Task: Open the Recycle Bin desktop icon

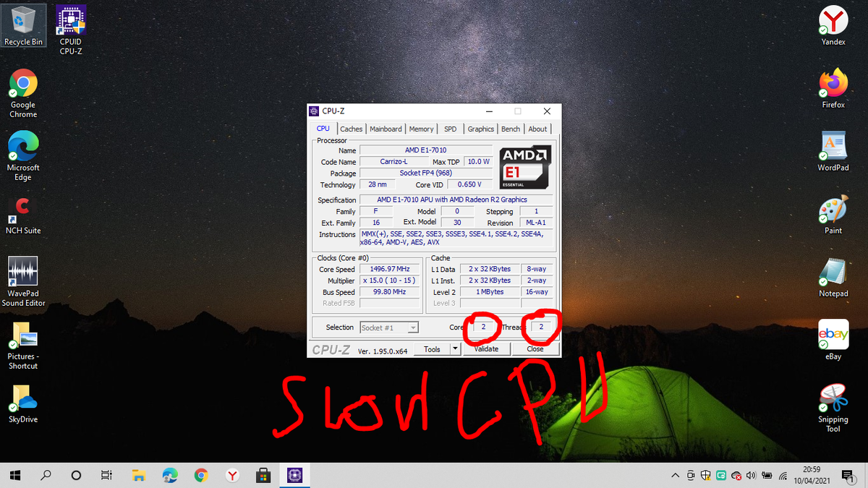Action: [23, 25]
